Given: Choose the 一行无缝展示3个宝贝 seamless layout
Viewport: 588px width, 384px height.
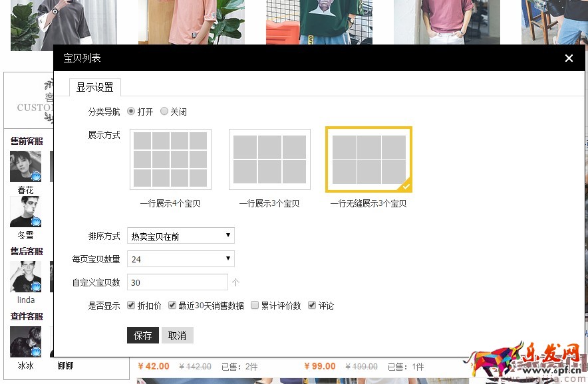Looking at the screenshot, I should (x=369, y=158).
